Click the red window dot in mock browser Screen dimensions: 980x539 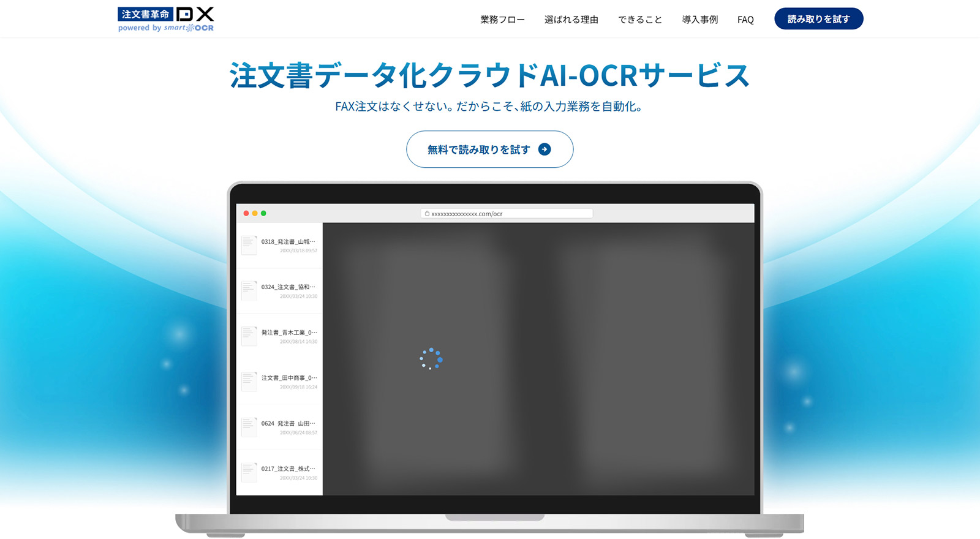(x=246, y=213)
